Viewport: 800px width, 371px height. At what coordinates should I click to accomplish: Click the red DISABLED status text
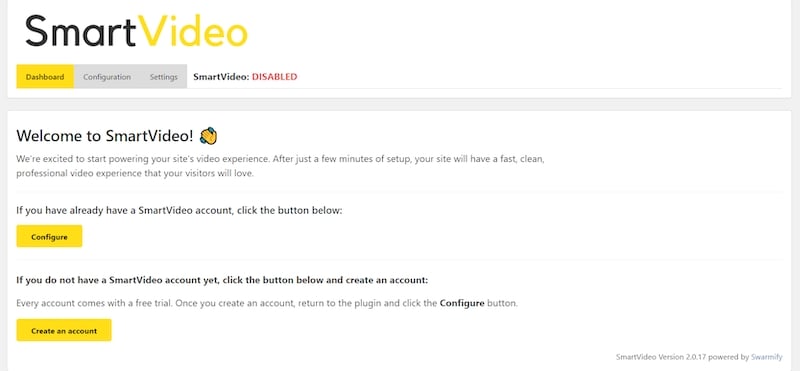pos(274,77)
